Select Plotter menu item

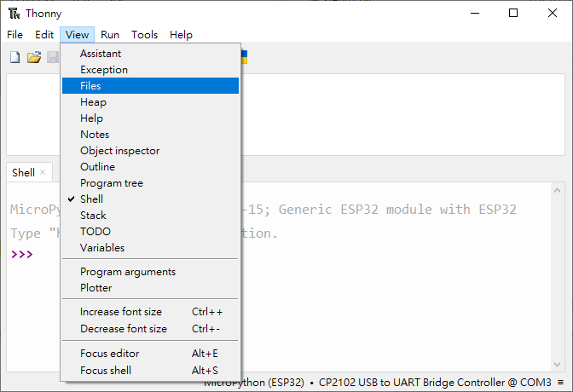tap(150, 287)
